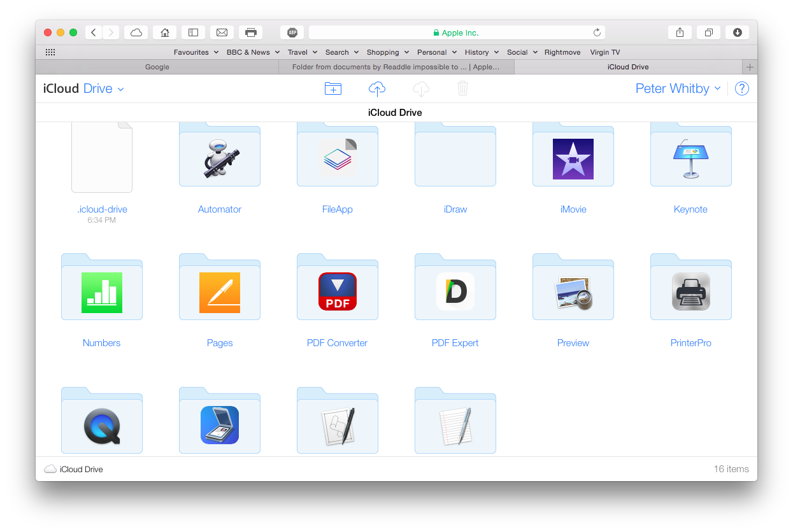Go to the home page button
The image size is (793, 532).
164,32
